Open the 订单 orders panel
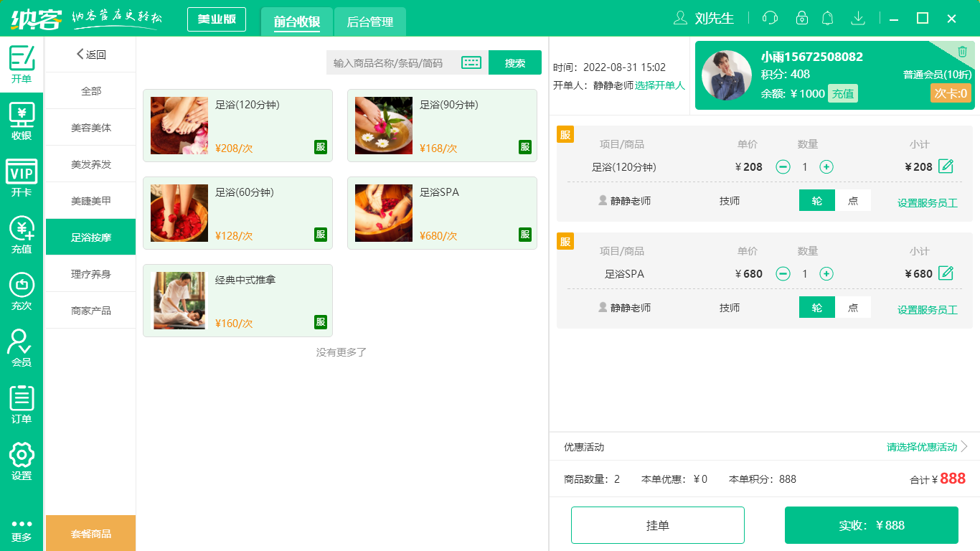This screenshot has width=980, height=551. click(x=22, y=404)
